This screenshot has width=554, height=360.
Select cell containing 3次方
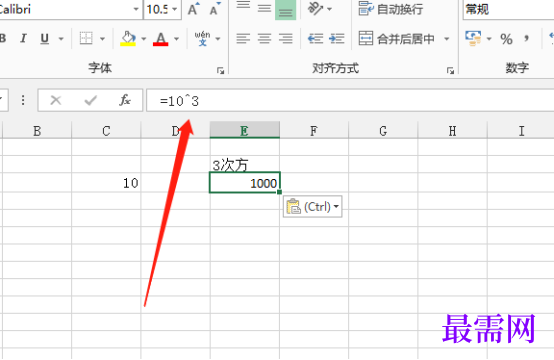click(244, 165)
